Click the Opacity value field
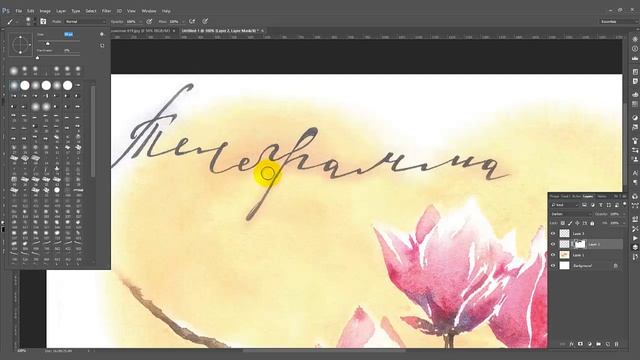Viewport: 640px width, 360px height. pyautogui.click(x=131, y=22)
